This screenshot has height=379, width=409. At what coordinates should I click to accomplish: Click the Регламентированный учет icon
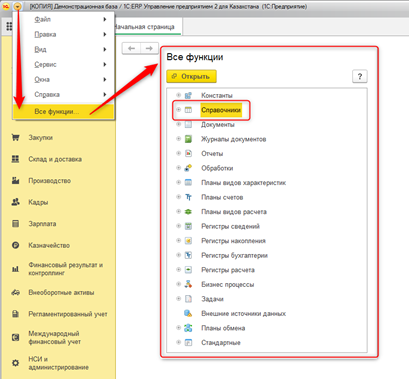(x=15, y=314)
